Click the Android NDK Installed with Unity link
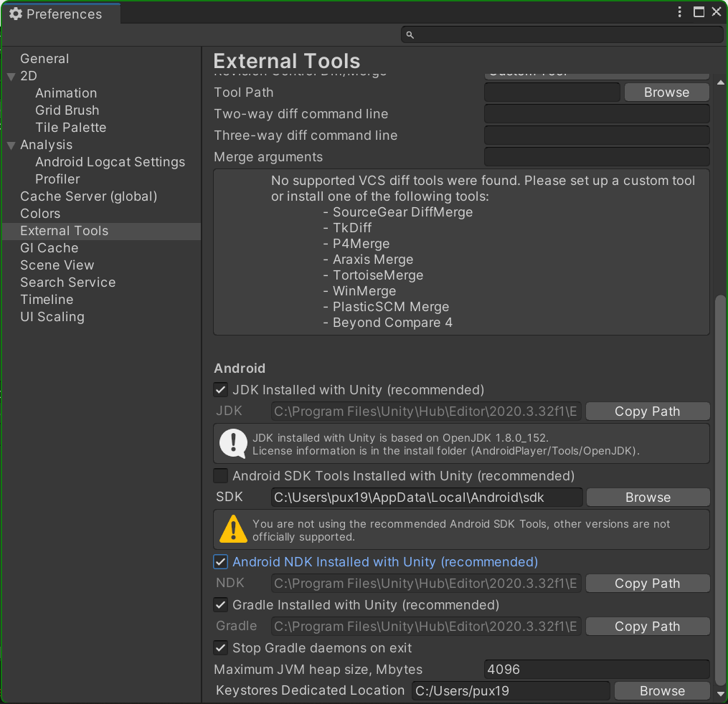Image resolution: width=728 pixels, height=704 pixels. coord(385,561)
